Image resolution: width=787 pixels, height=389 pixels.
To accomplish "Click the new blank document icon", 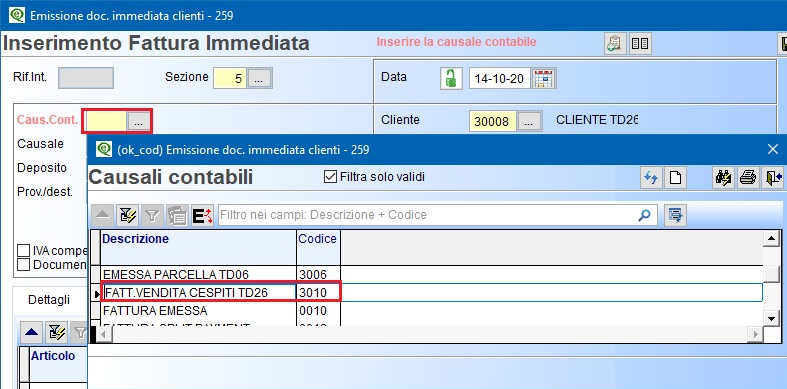I will click(675, 178).
